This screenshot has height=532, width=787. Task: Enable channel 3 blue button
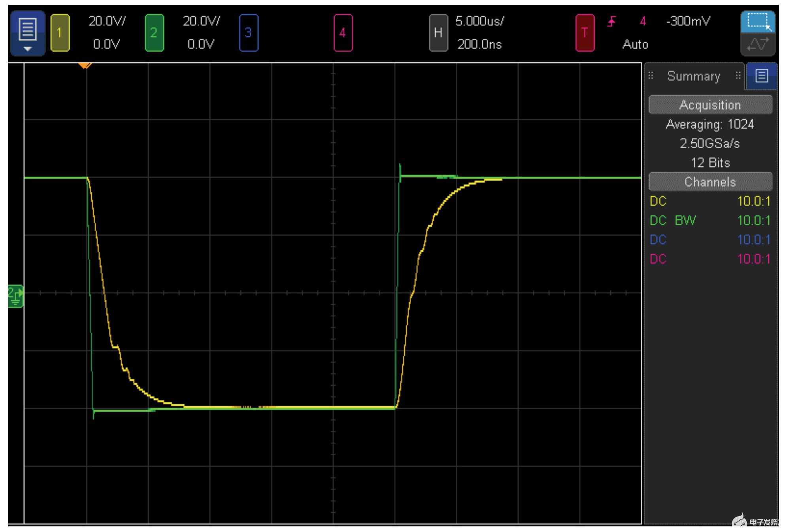[248, 33]
